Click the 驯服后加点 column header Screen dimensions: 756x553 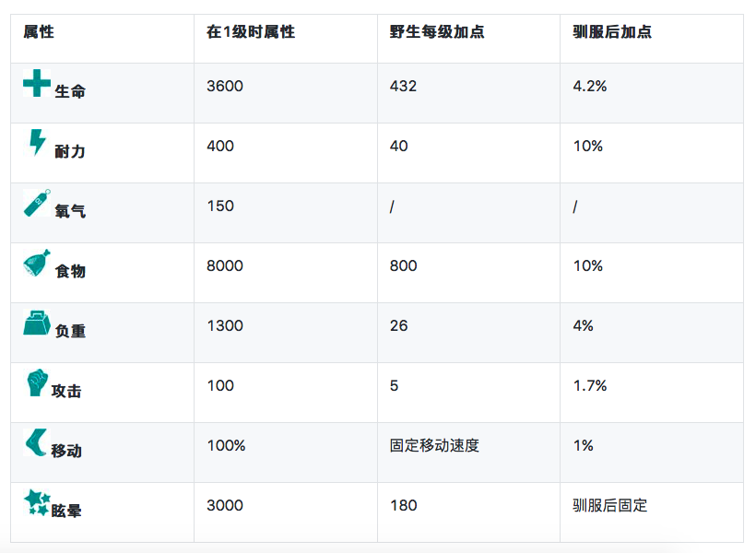(612, 32)
